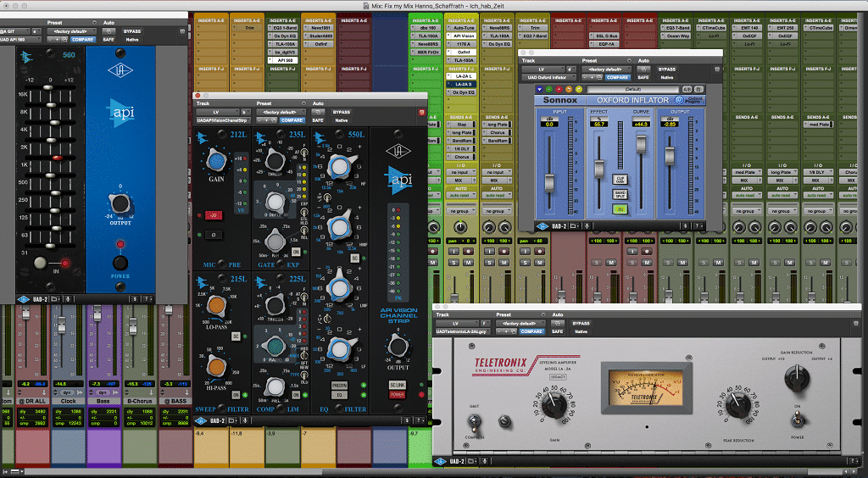The image size is (868, 478).
Task: Toggle ON button in Gate/Exp 235L module
Action: 296,252
